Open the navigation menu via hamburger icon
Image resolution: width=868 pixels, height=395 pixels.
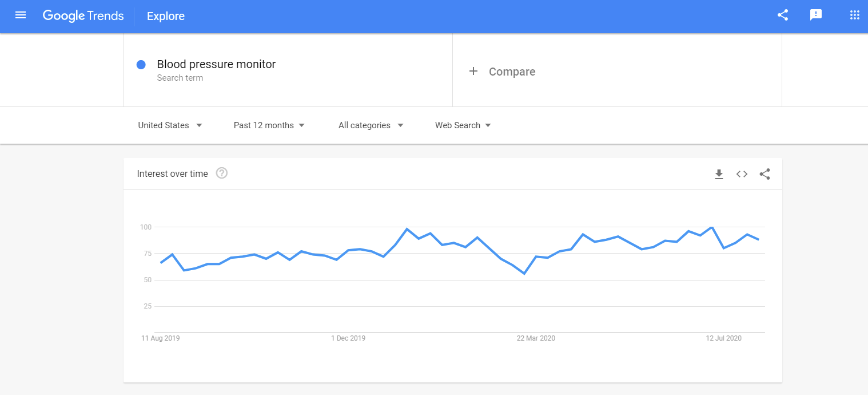click(x=21, y=15)
